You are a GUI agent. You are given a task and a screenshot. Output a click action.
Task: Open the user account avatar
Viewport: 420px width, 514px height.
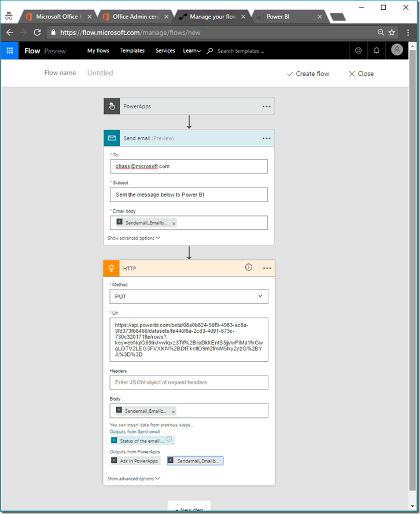(397, 50)
